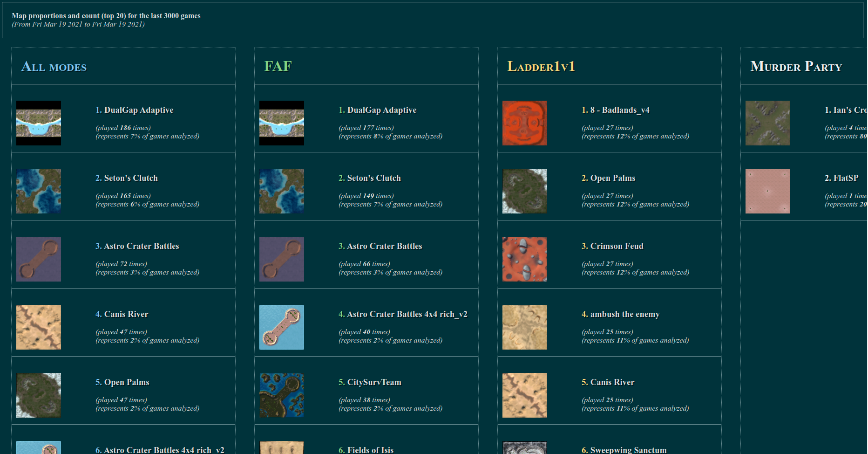Click Canis River thumbnail in All Modes column
The image size is (868, 454).
click(x=39, y=327)
